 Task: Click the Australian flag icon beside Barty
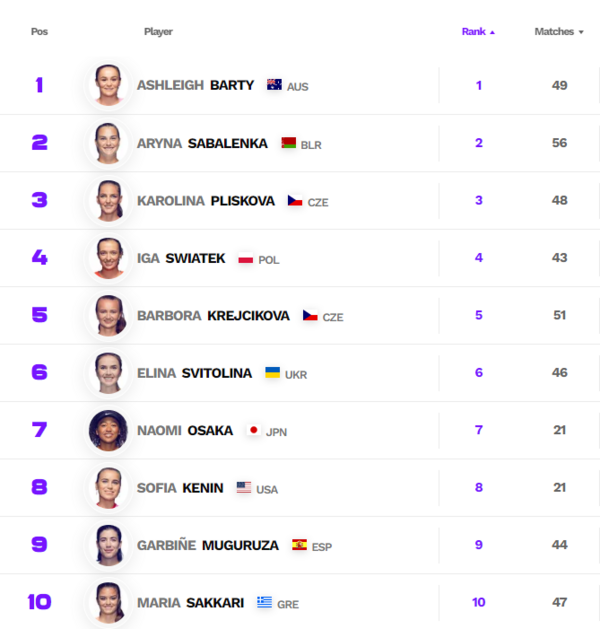(274, 86)
